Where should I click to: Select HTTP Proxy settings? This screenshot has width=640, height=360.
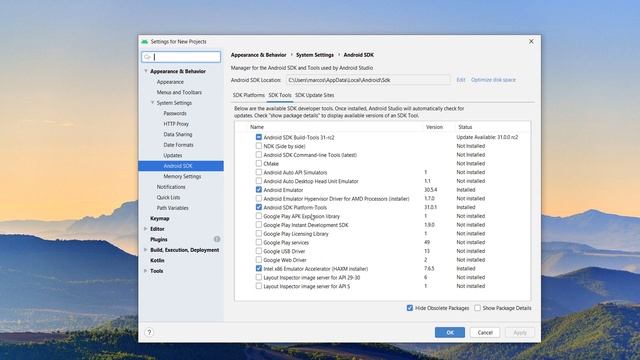(x=176, y=124)
